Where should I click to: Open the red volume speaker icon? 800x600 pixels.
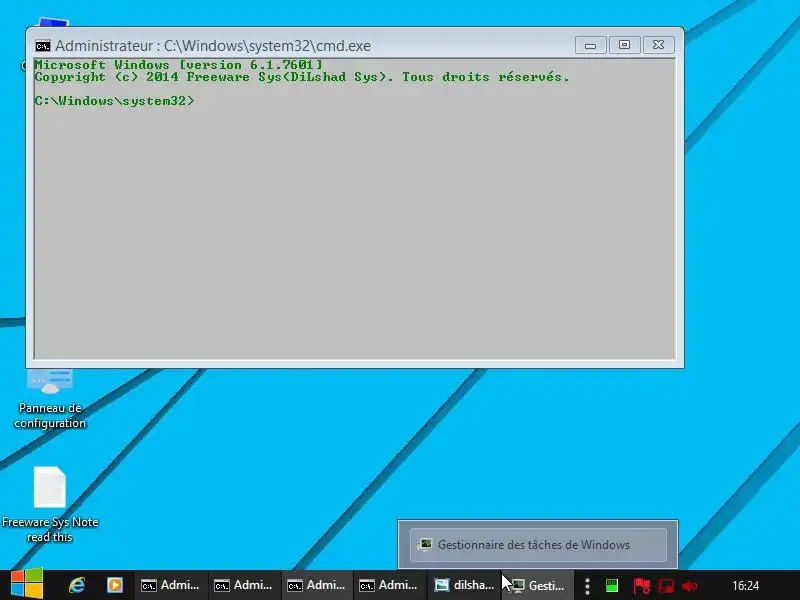[x=690, y=586]
